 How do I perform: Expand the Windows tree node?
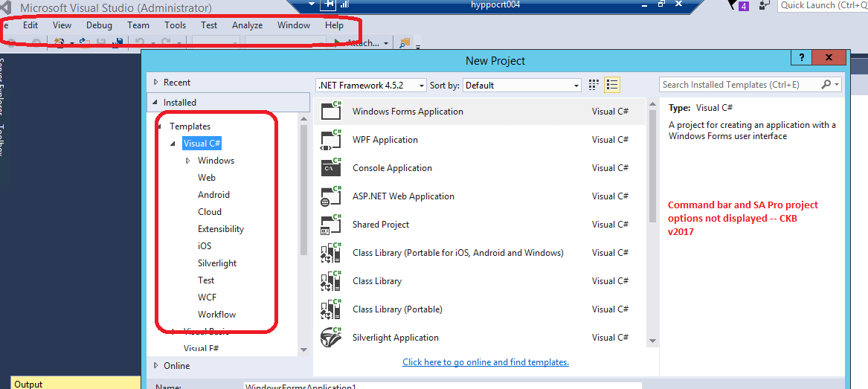(x=188, y=161)
